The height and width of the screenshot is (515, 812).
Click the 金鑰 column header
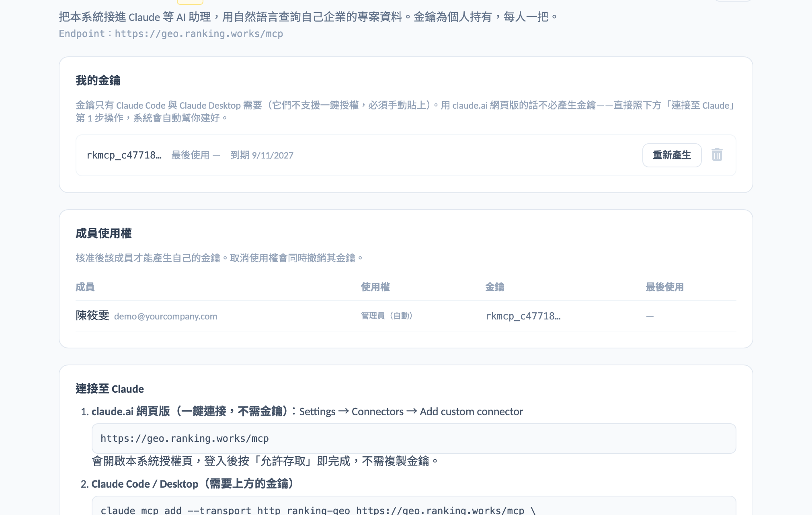tap(494, 287)
